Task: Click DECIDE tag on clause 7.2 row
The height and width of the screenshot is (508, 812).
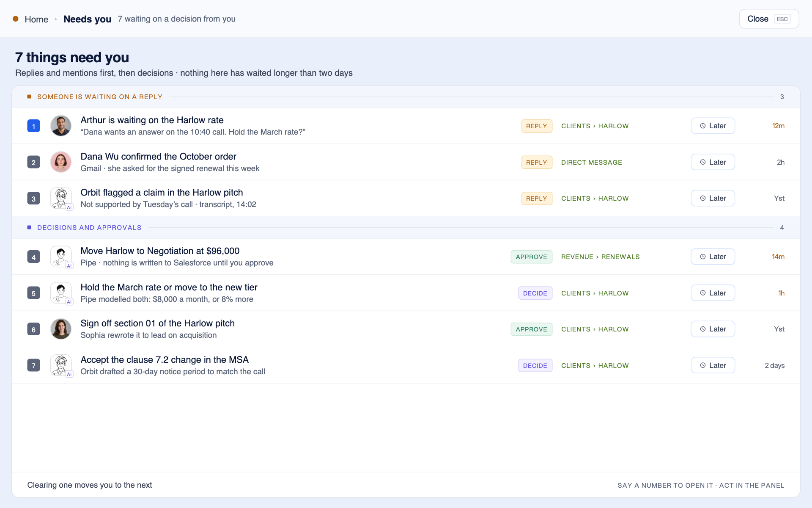Action: coord(535,366)
